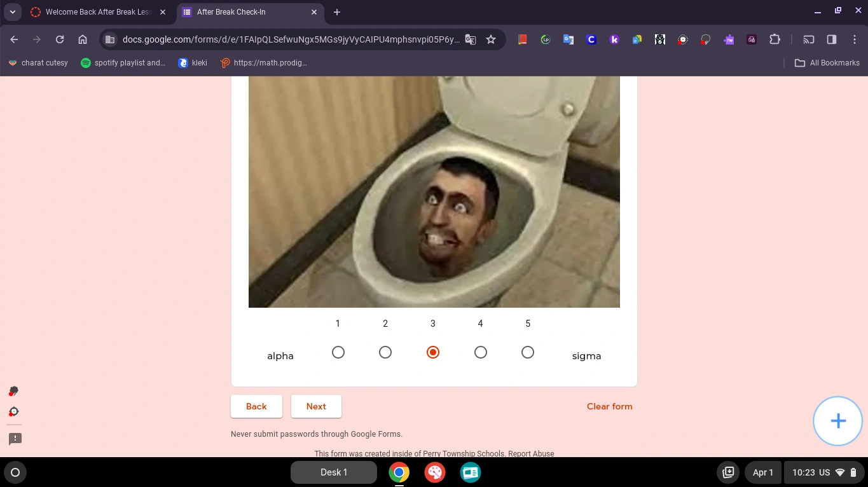Select rating 5 toward sigma
Viewport: 868px width, 487px height.
click(528, 352)
